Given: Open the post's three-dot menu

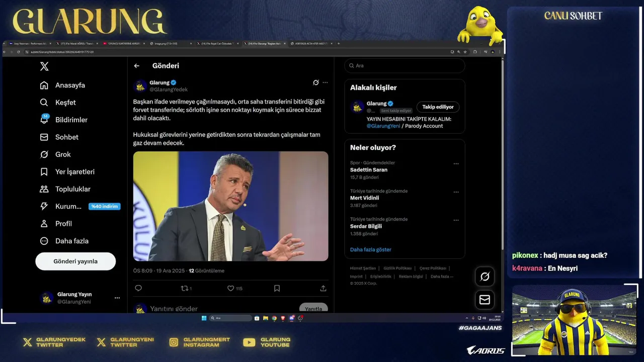Looking at the screenshot, I should point(325,82).
